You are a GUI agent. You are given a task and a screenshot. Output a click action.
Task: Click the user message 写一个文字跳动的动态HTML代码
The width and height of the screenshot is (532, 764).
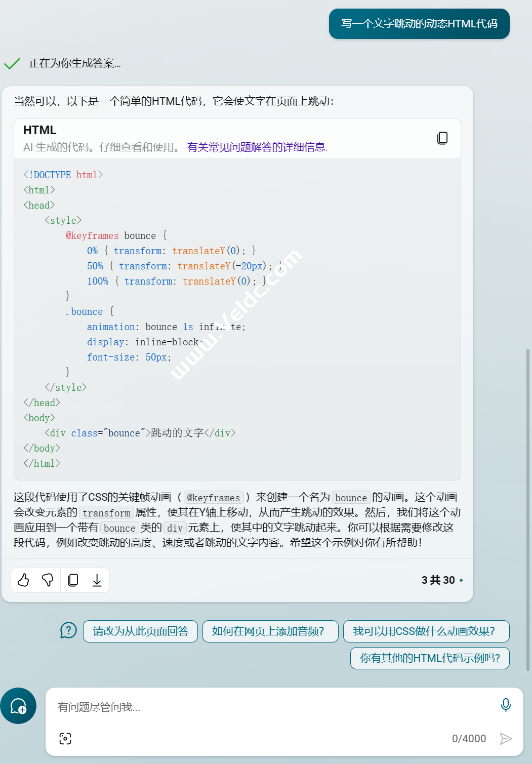[x=419, y=24]
